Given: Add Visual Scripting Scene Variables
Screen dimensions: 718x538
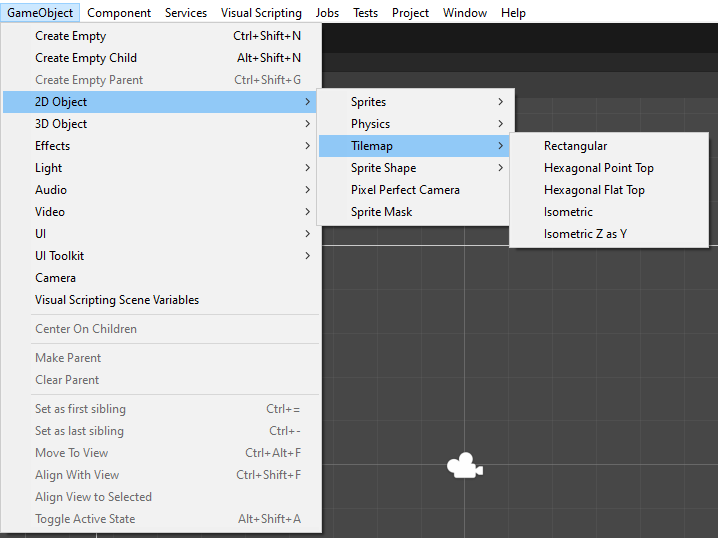Looking at the screenshot, I should pos(159,299).
